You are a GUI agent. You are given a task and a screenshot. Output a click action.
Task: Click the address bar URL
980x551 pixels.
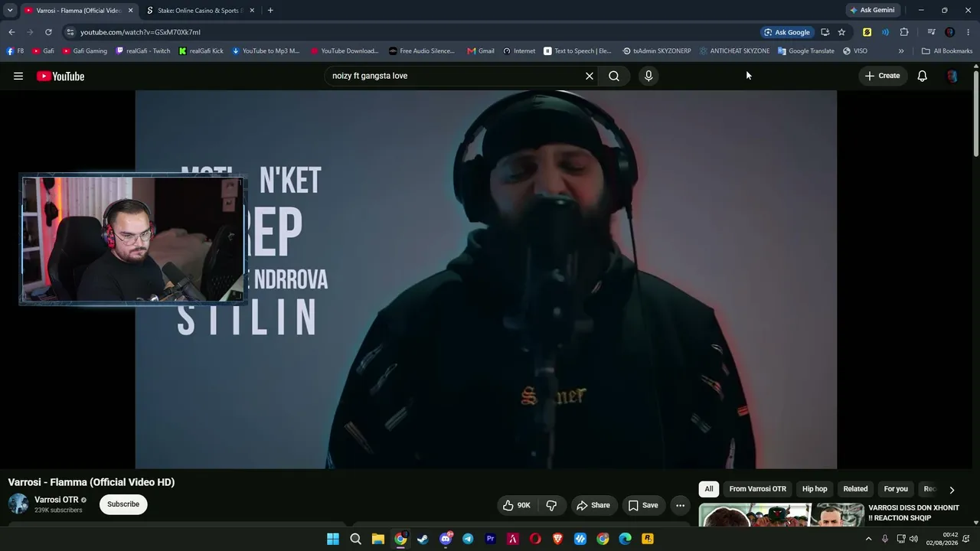(x=140, y=32)
